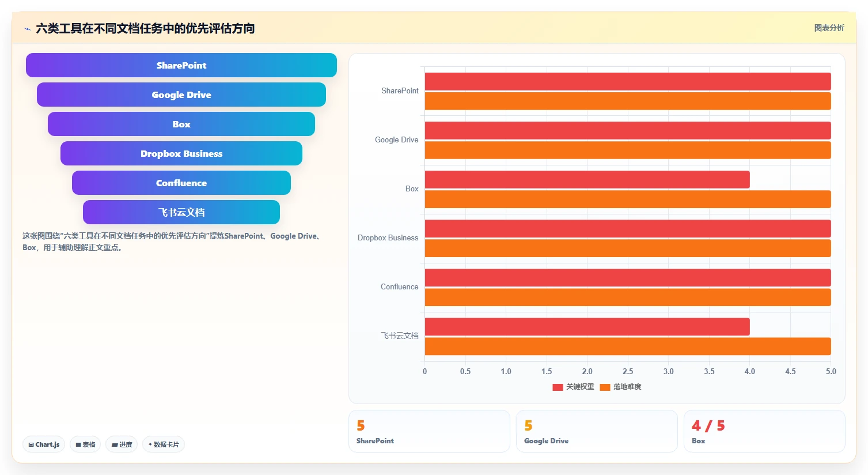Click the 4.0 x-axis tick label

tap(749, 371)
